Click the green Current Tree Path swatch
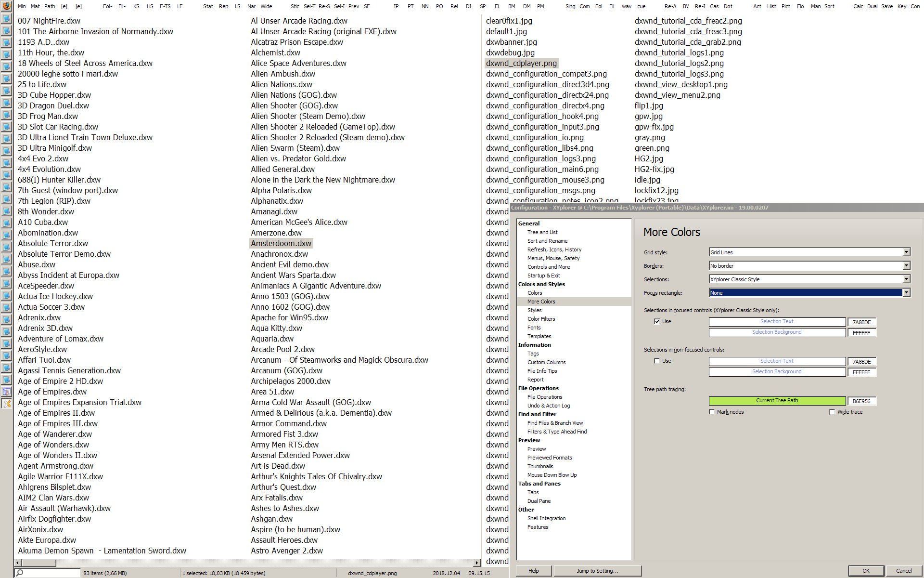The image size is (924, 578). click(x=777, y=401)
